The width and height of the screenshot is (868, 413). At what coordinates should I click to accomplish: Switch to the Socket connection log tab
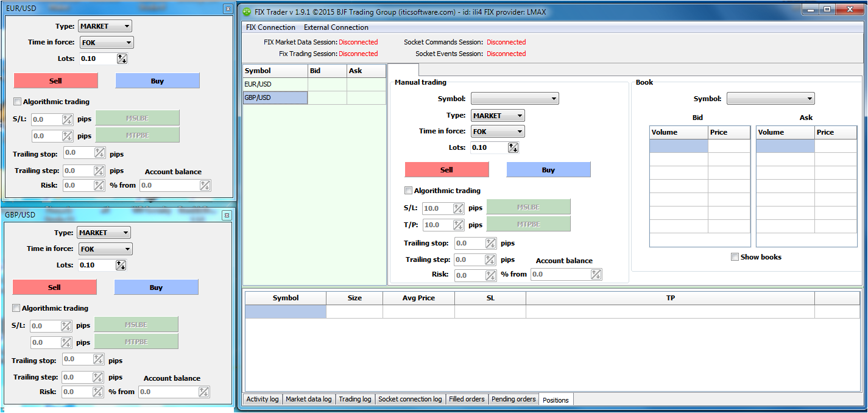tap(411, 399)
